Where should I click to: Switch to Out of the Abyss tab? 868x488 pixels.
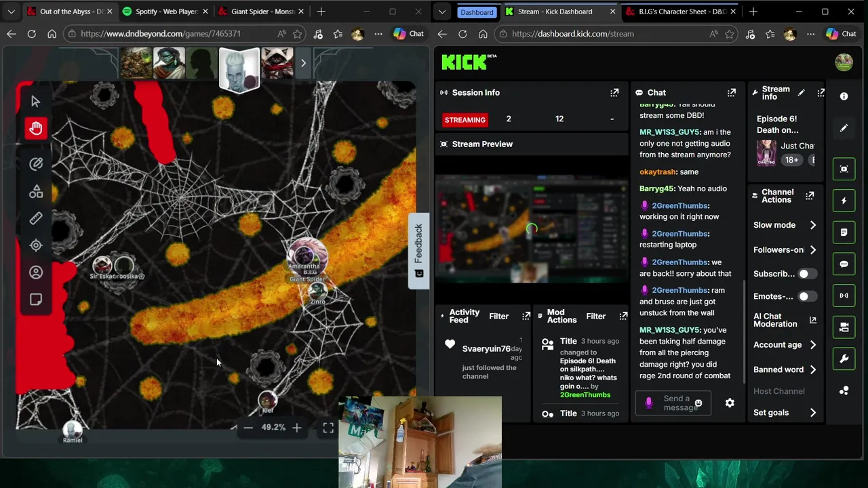point(70,12)
